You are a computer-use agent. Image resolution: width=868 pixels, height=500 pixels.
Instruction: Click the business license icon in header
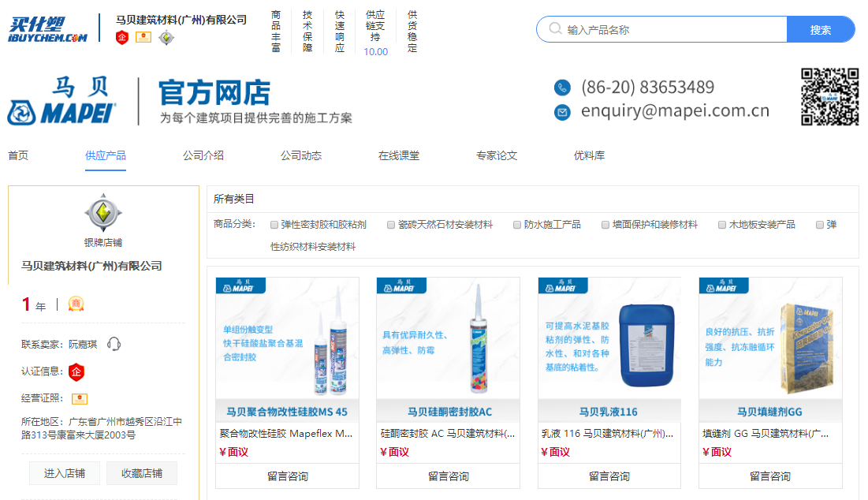coord(143,37)
